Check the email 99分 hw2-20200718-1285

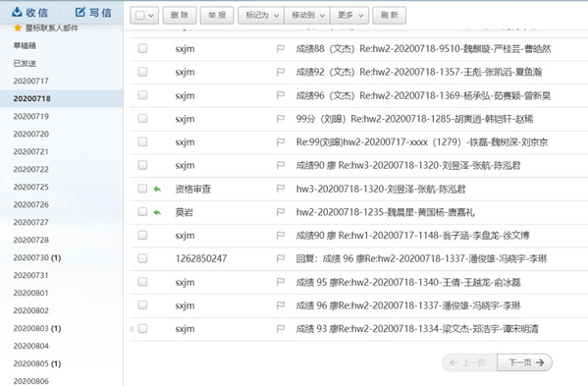pos(142,118)
